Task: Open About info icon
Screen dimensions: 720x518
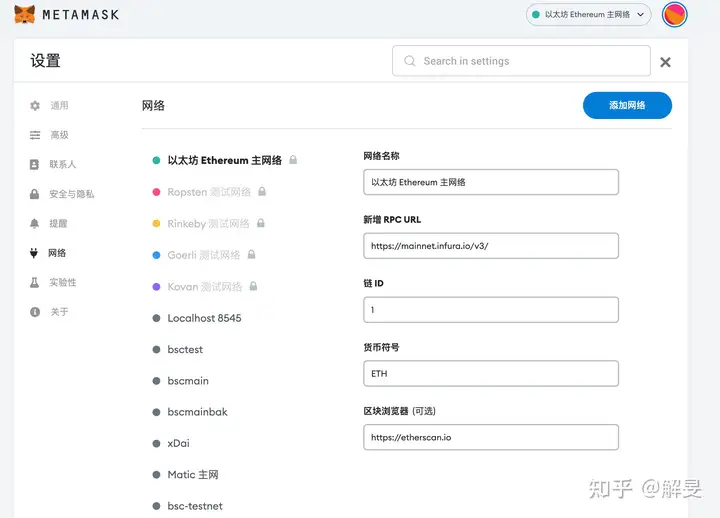Action: click(35, 312)
